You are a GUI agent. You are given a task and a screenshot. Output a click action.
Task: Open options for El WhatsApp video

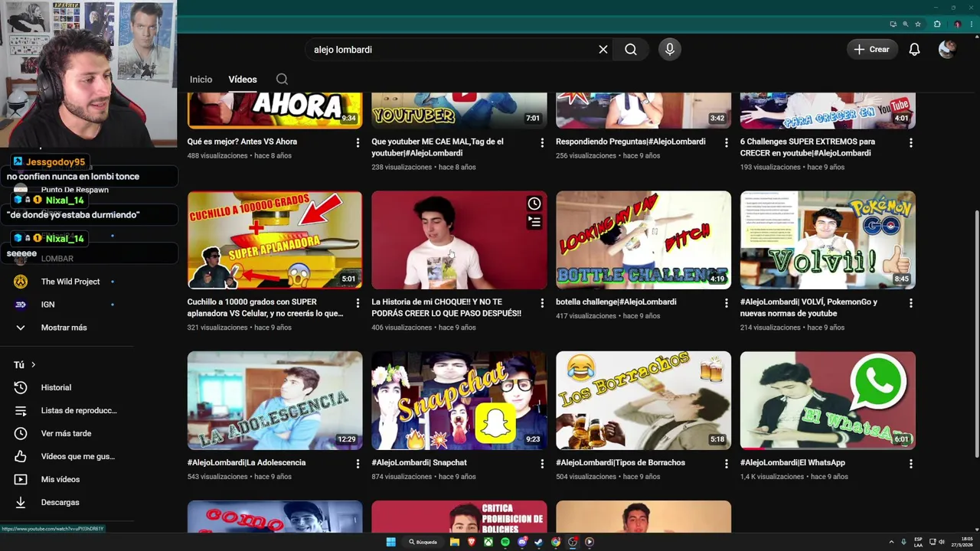pos(911,464)
